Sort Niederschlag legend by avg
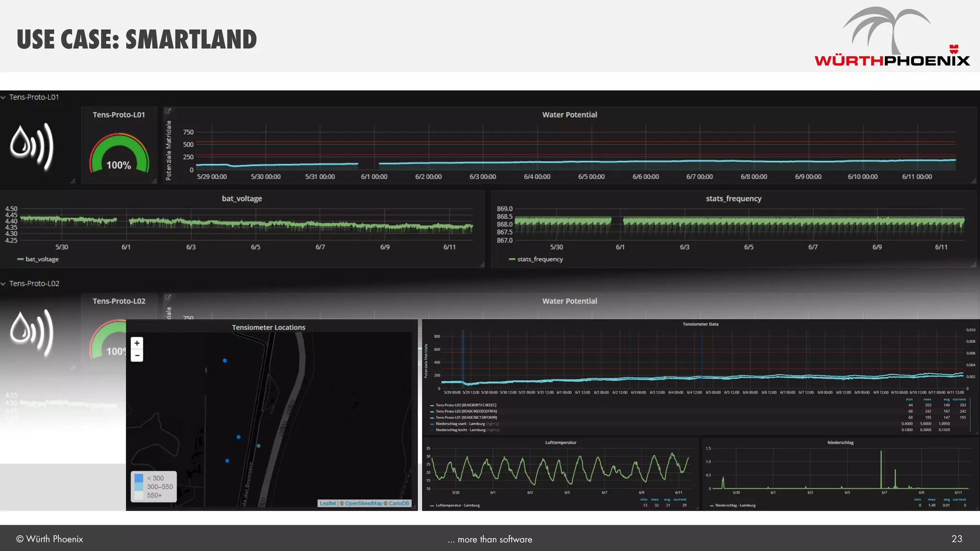980x551 pixels. pyautogui.click(x=947, y=499)
